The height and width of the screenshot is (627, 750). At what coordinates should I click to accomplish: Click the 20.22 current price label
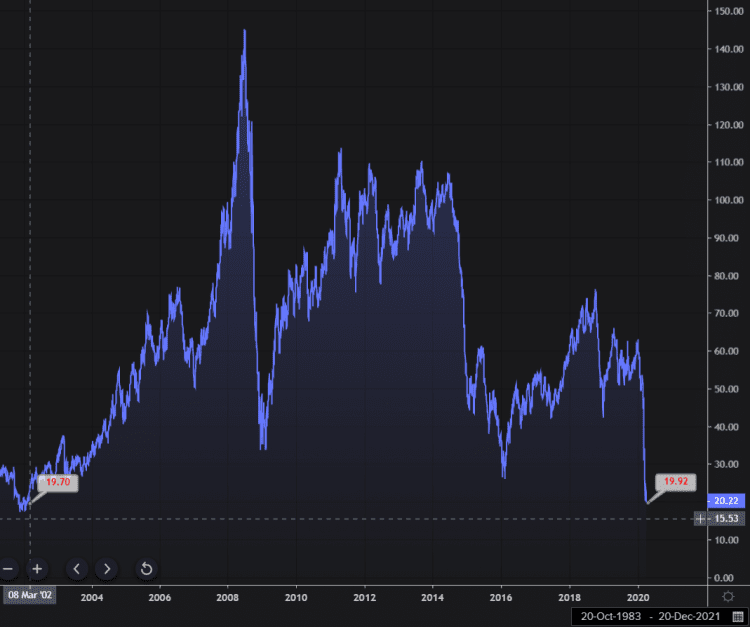point(727,501)
